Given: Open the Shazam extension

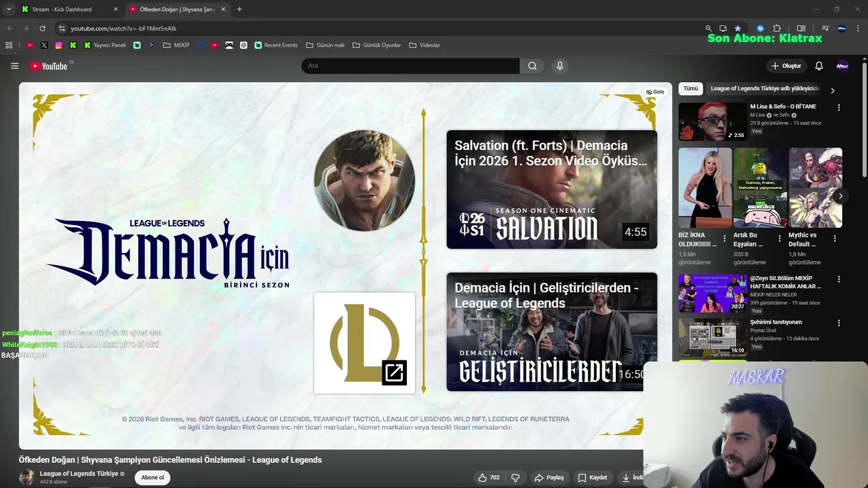Looking at the screenshot, I should (x=760, y=28).
